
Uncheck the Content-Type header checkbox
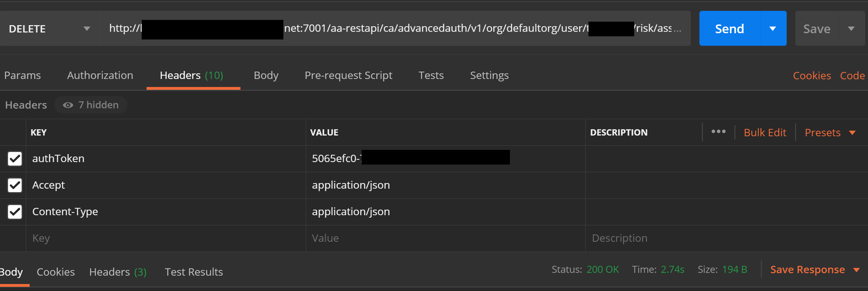click(15, 212)
